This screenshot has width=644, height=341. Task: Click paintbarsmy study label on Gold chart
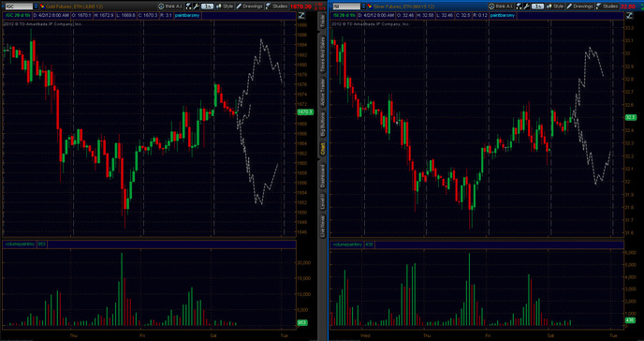[186, 16]
